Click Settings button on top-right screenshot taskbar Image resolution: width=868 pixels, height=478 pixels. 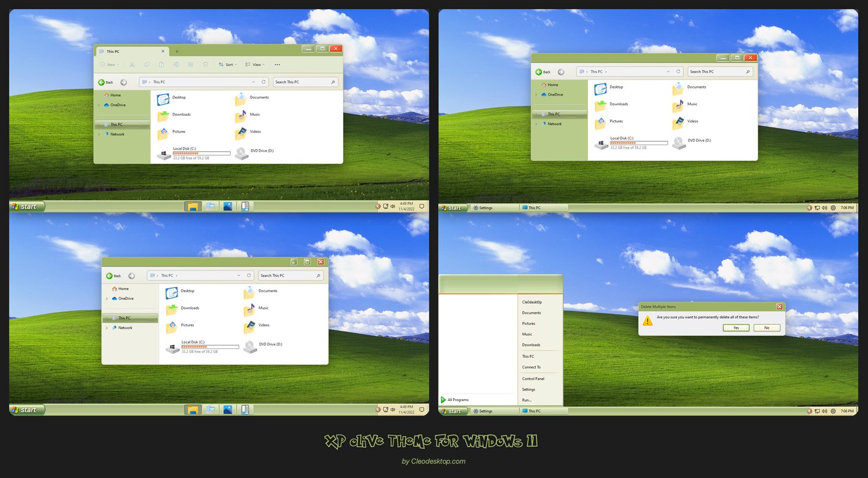pos(495,208)
